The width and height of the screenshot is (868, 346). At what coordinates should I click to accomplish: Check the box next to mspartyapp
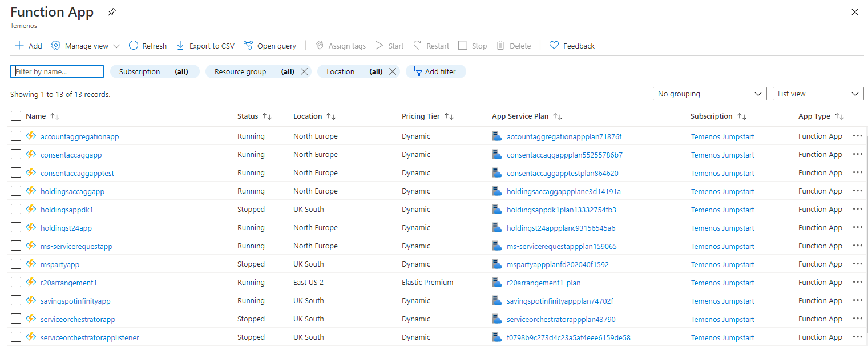pos(16,264)
